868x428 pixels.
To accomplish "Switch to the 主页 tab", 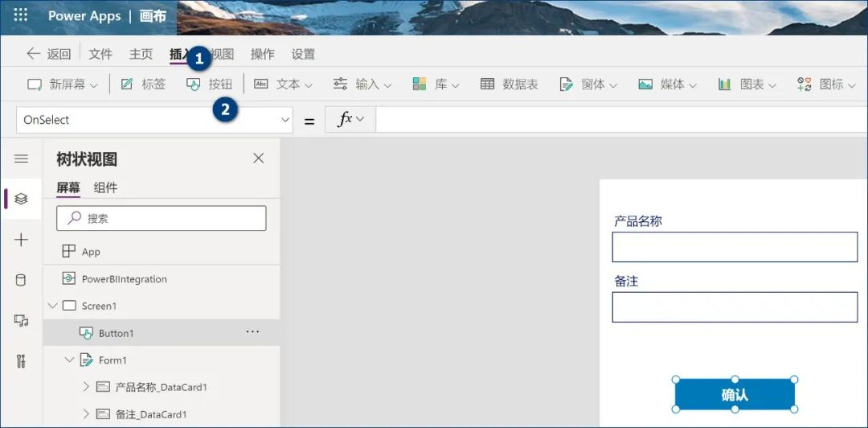I will pos(141,54).
